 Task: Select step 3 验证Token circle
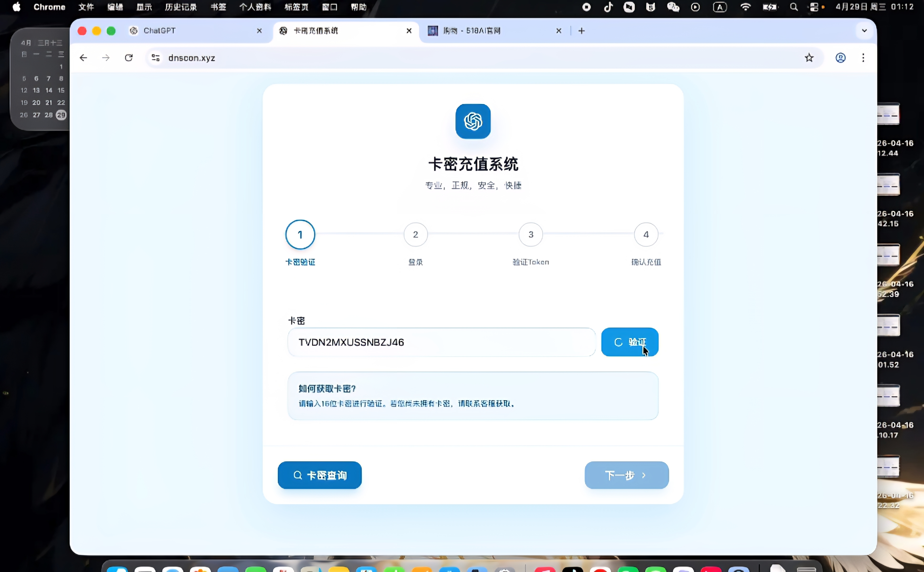coord(531,234)
